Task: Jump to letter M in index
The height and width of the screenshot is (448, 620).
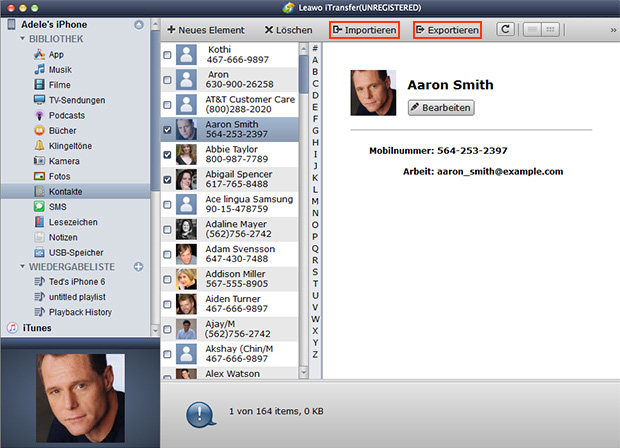Action: [x=315, y=201]
